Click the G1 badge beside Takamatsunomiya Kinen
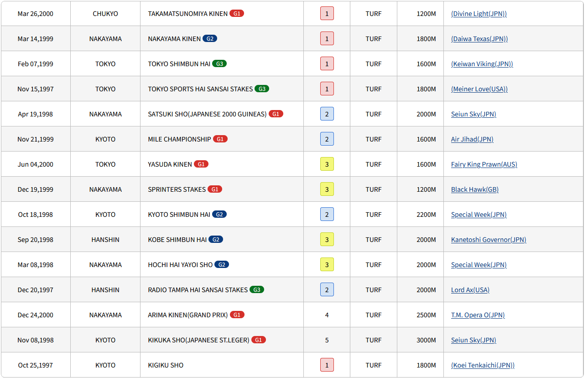The width and height of the screenshot is (588, 378). [237, 14]
